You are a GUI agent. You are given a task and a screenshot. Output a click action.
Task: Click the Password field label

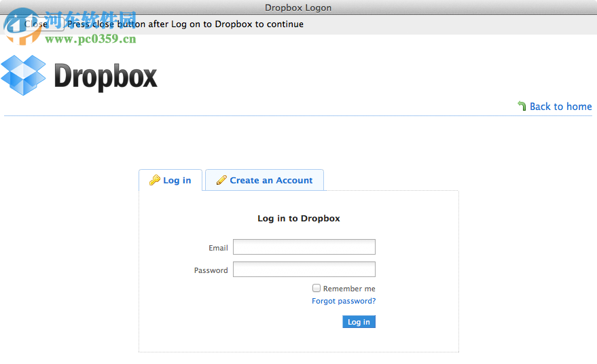coord(211,270)
